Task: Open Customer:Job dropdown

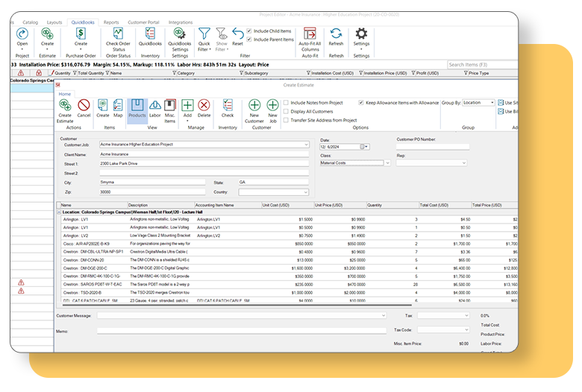Action: 306,145
